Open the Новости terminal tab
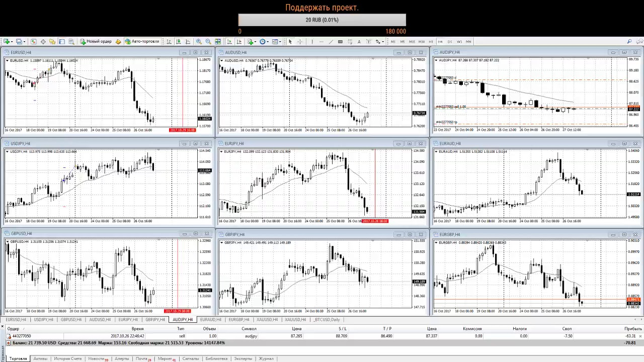The height and width of the screenshot is (362, 644). coord(98,358)
